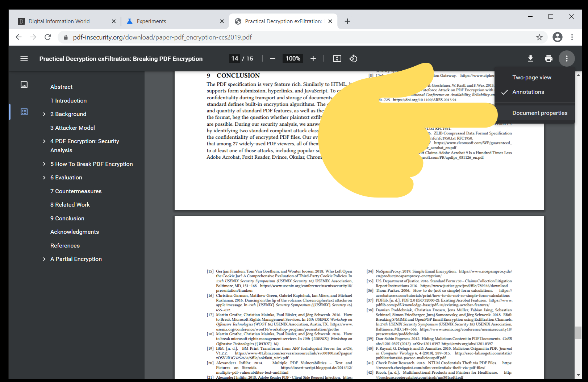Expand the '6 Evaluation' outline section
Image resolution: width=588 pixels, height=382 pixels.
point(43,177)
